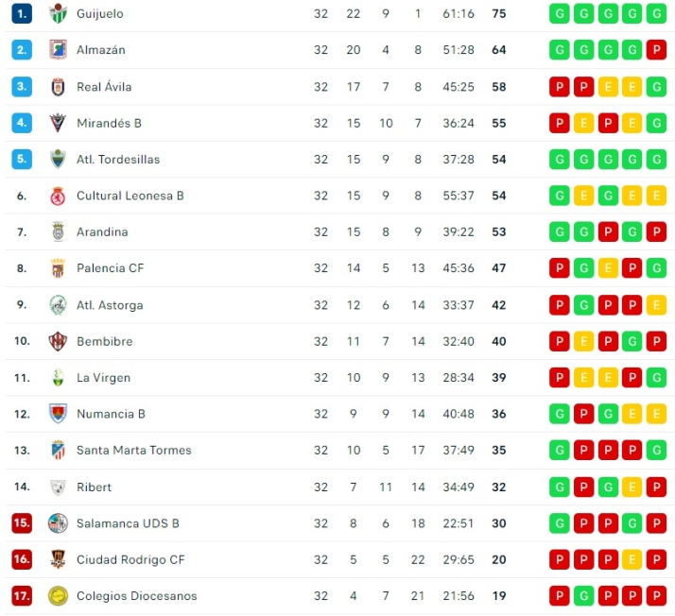Click Ribert's yellow E form badge
The image size is (675, 616).
(632, 487)
